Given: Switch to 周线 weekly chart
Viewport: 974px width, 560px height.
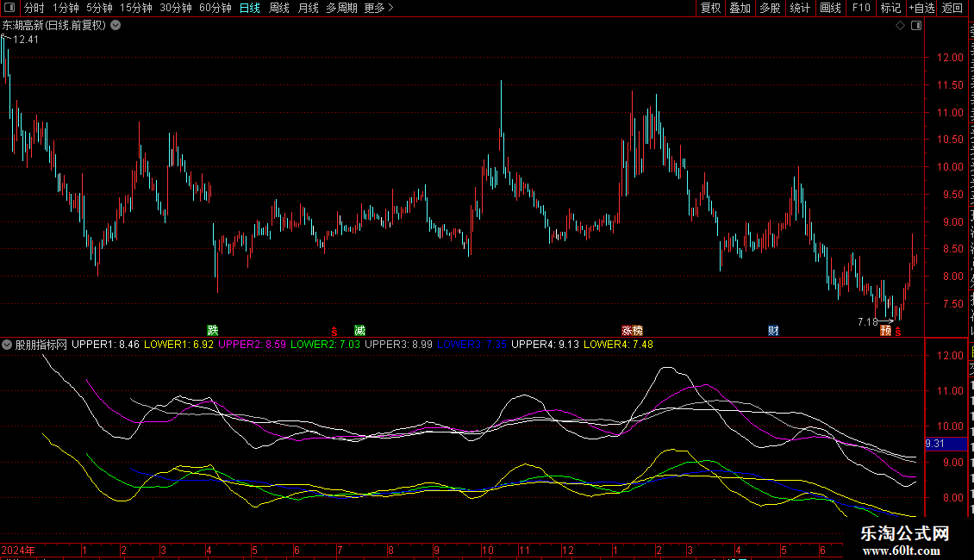Looking at the screenshot, I should tap(279, 8).
